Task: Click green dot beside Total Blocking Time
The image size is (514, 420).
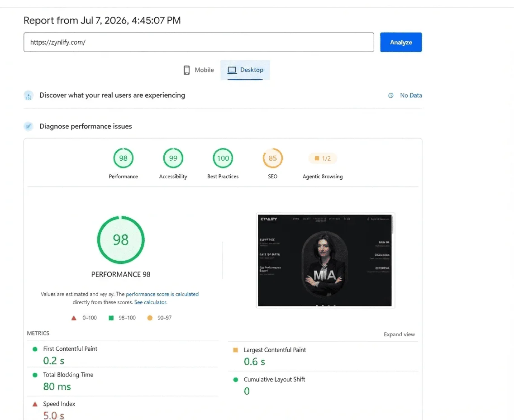Action: pos(35,375)
